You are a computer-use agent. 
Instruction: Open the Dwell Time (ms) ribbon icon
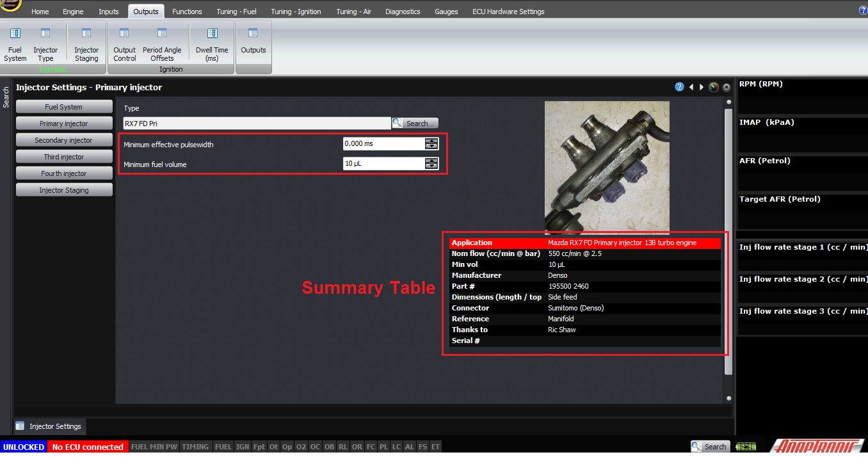pos(212,44)
